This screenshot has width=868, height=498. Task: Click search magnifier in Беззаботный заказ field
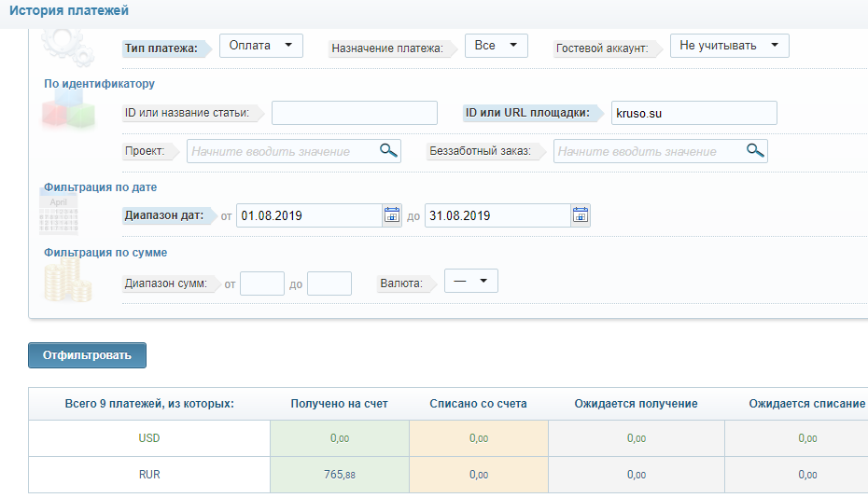(756, 150)
